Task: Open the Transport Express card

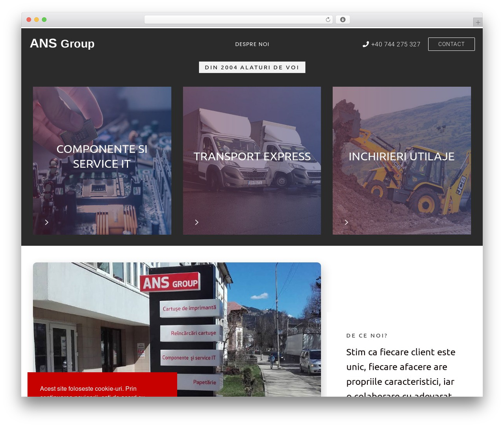Action: 252,161
